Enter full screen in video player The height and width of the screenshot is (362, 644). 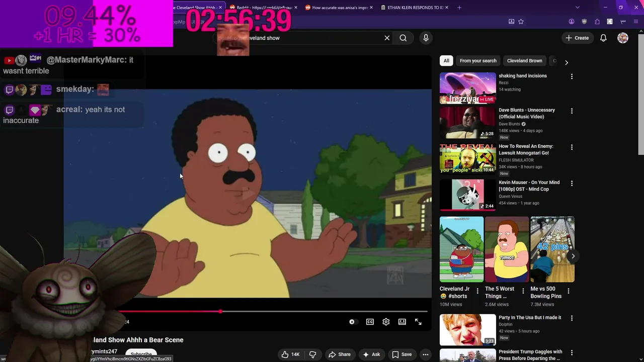tap(418, 322)
